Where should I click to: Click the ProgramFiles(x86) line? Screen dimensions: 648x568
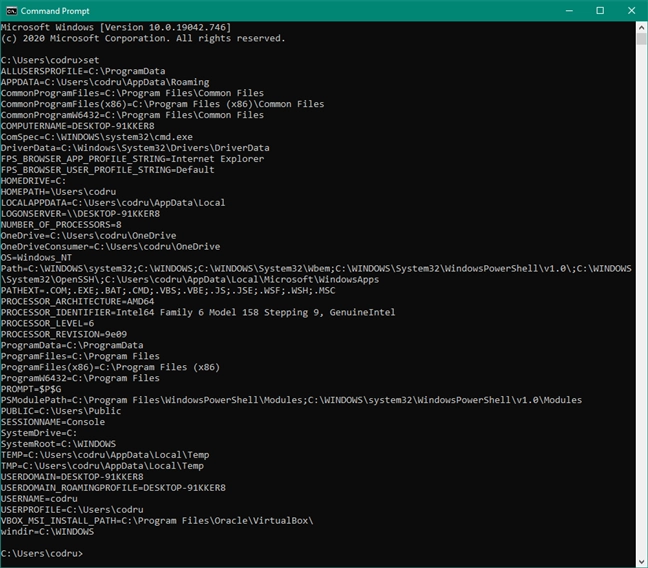coord(110,367)
